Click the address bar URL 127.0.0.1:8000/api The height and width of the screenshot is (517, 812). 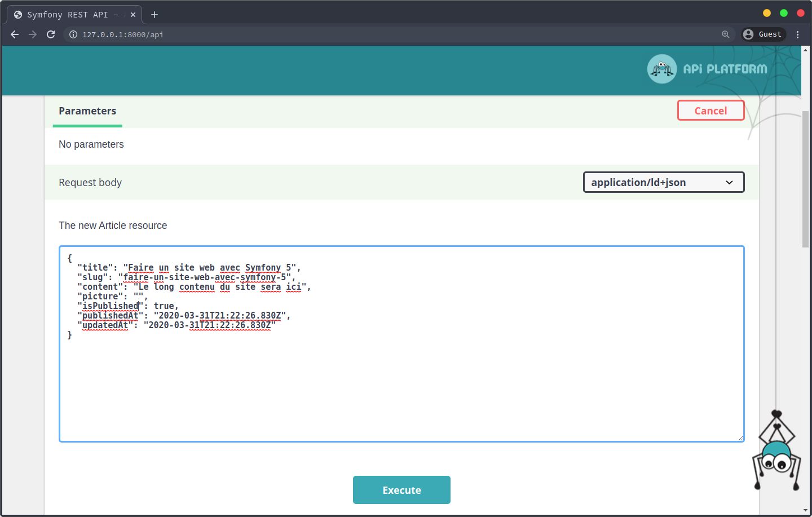123,34
